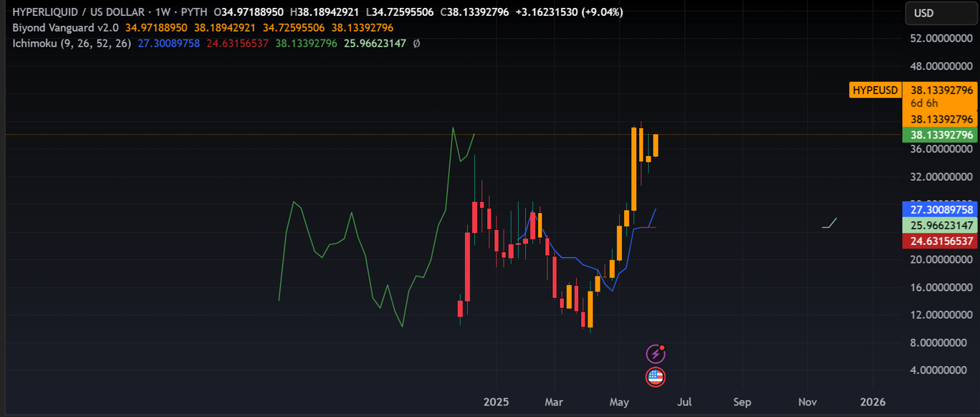Click the 2025 label on the time axis

click(x=496, y=402)
